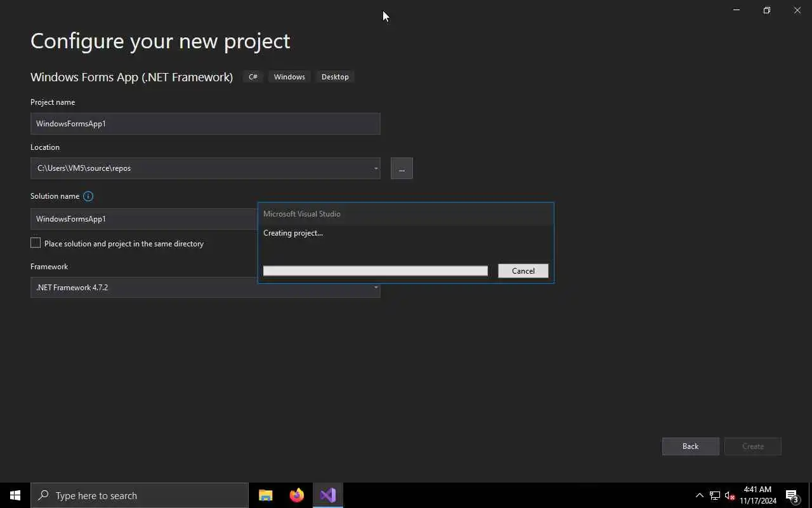Toggle place solution and project in same directory
812x508 pixels.
36,243
